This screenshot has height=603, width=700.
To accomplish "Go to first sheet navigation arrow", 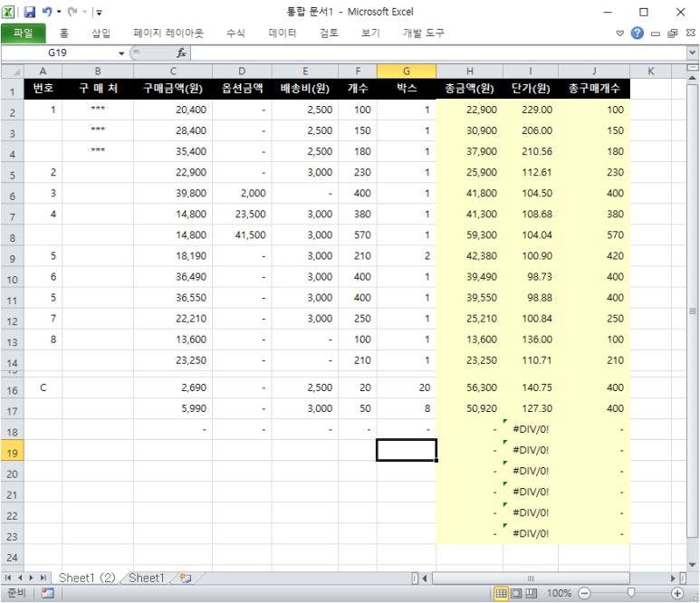I will (8, 578).
